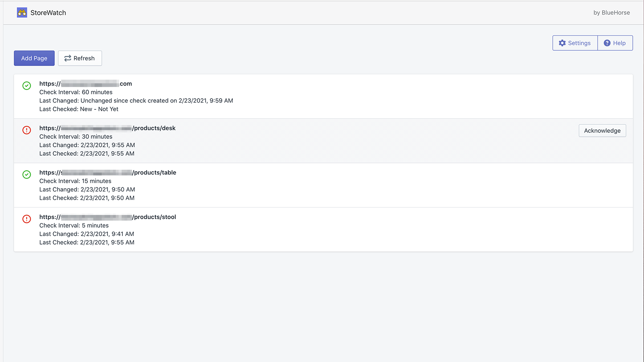The image size is (644, 362).
Task: Click 'Last Changed: 2/23/2021, 9:50 AM' line
Action: [87, 189]
